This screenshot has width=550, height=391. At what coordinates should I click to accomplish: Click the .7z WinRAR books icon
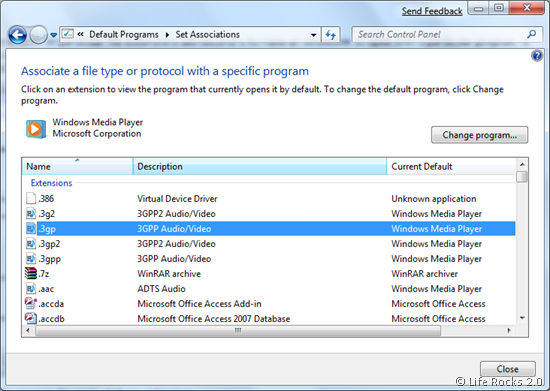click(x=31, y=273)
